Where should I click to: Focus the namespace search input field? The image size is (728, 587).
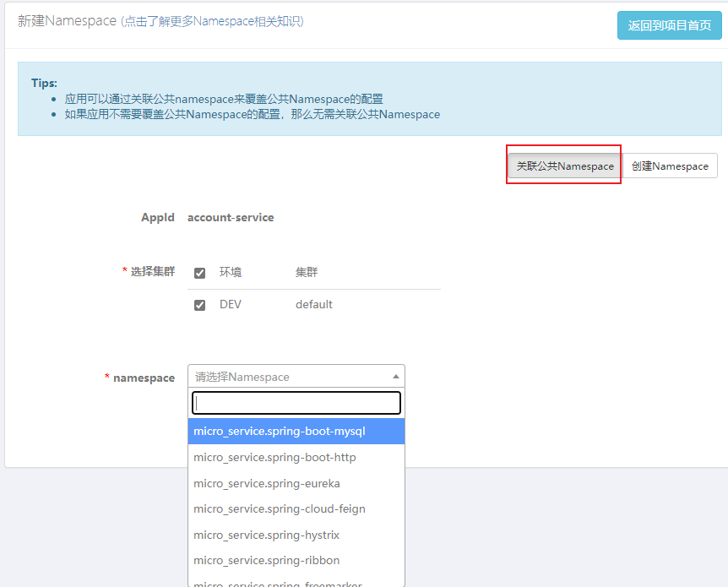[296, 403]
